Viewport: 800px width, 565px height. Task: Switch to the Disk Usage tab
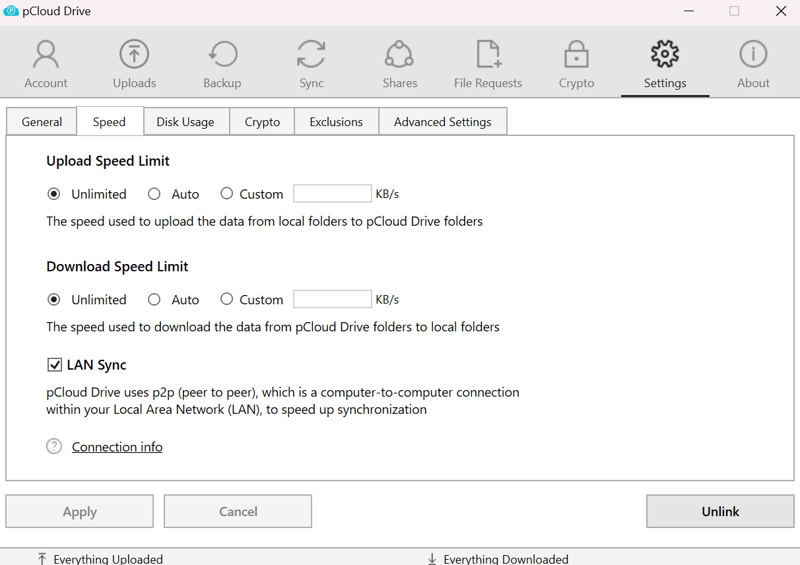(x=185, y=122)
